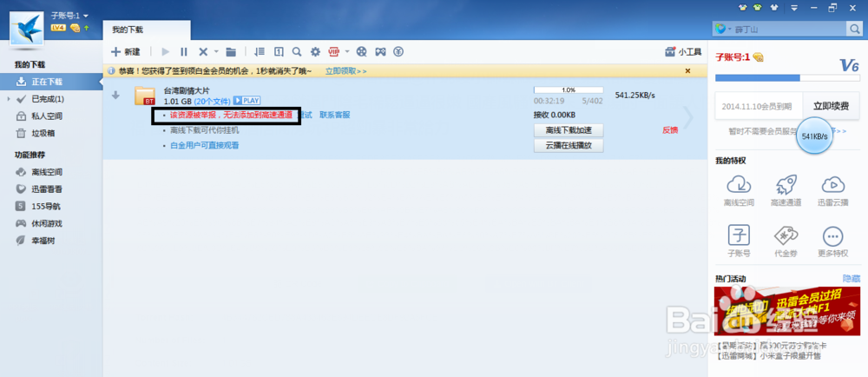
Task: Click the 新建 new task button
Action: 126,51
